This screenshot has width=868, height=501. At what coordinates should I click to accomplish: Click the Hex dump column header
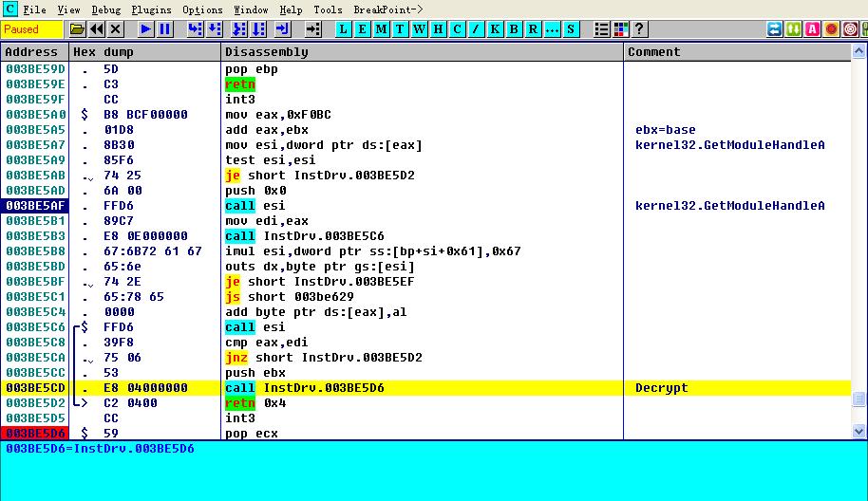click(x=145, y=52)
